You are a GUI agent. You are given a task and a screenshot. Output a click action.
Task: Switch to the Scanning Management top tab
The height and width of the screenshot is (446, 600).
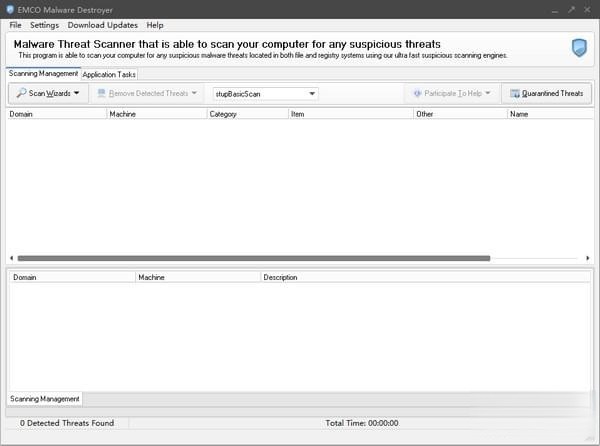pyautogui.click(x=43, y=73)
